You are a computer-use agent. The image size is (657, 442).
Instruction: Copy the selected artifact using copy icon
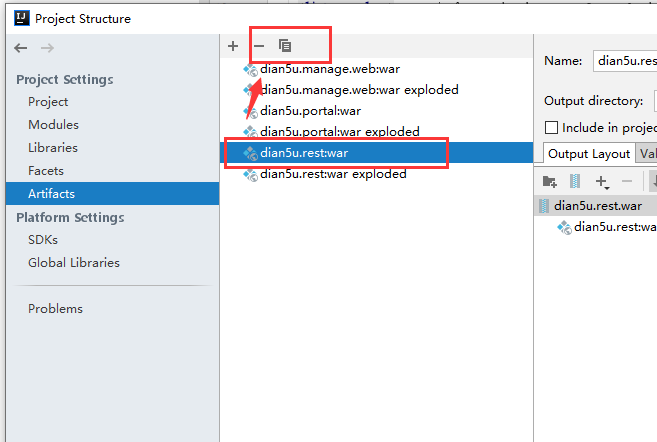pos(285,46)
